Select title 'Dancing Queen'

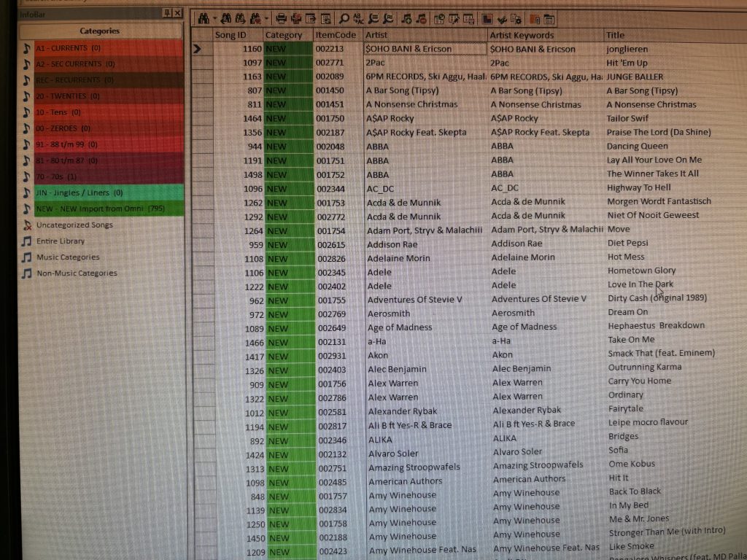click(637, 146)
